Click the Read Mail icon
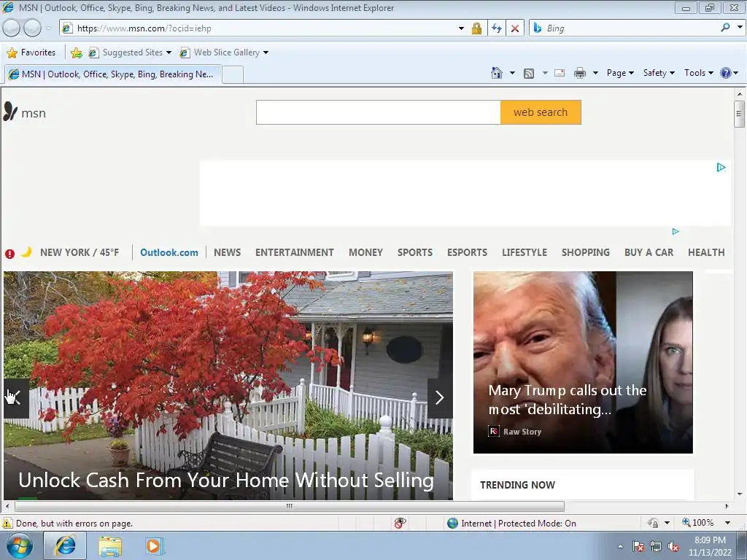747x560 pixels. pyautogui.click(x=560, y=73)
